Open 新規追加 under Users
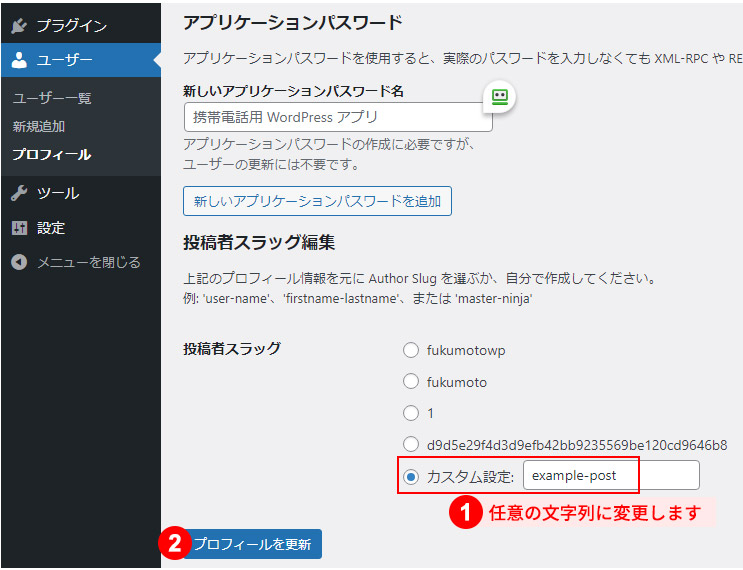Viewport: 743px width, 570px height. pos(38,127)
